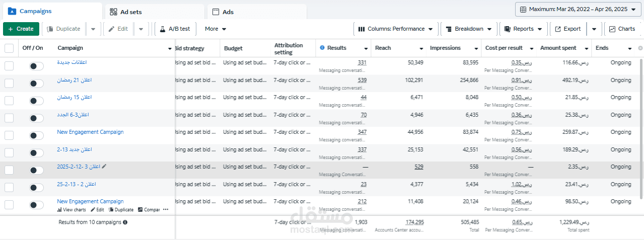Click the green Create button
The image size is (644, 240).
(x=21, y=29)
